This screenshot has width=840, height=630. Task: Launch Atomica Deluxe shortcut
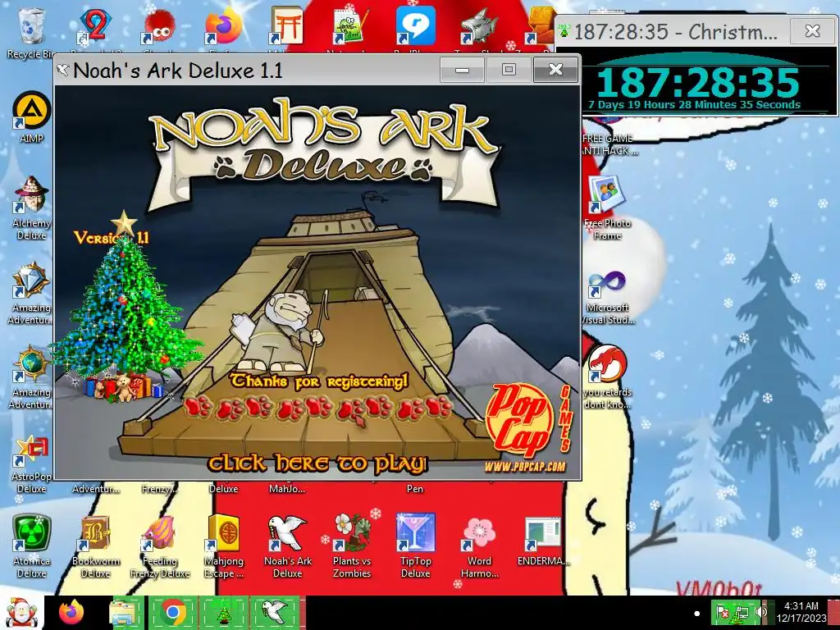tap(32, 546)
